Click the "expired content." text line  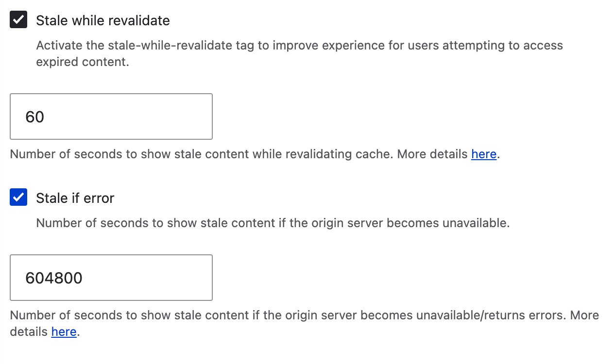pyautogui.click(x=83, y=63)
